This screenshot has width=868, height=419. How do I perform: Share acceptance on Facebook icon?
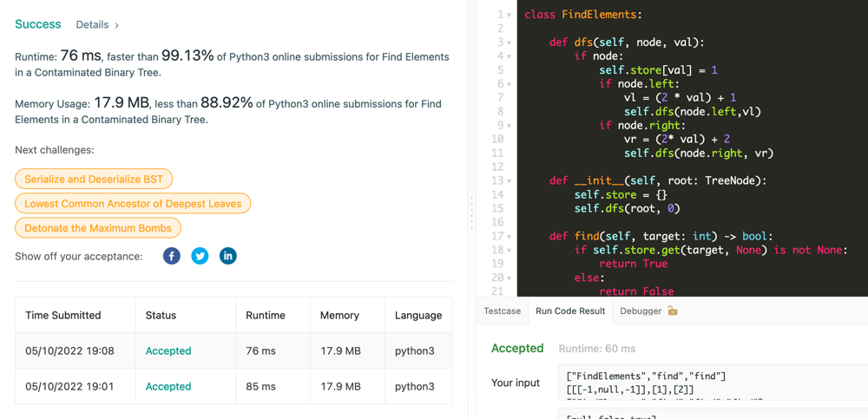(172, 256)
